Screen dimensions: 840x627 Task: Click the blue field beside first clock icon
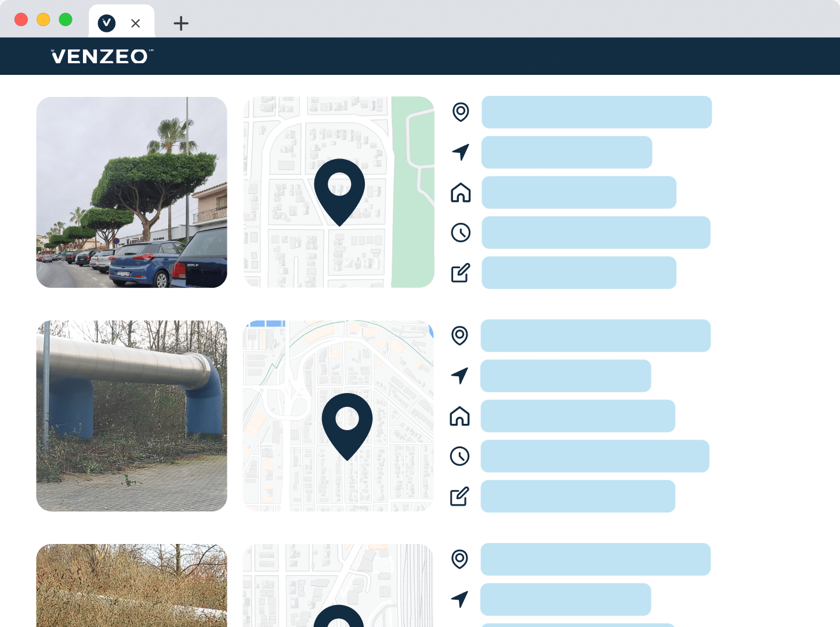(x=596, y=233)
